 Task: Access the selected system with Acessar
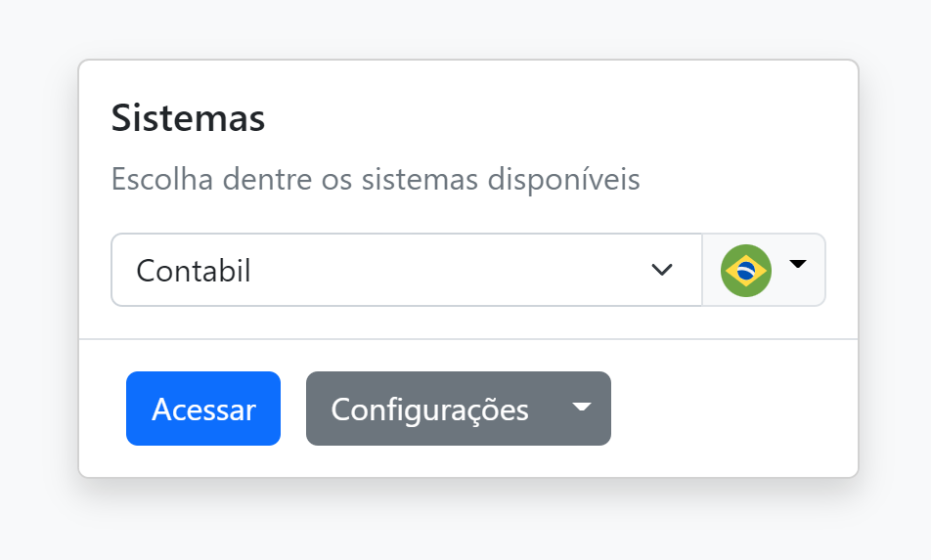point(203,409)
